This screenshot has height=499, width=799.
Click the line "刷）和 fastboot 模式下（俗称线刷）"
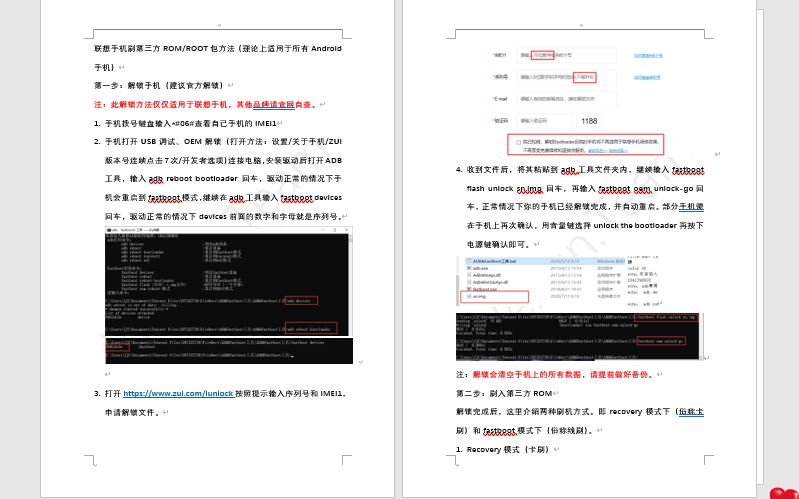pyautogui.click(x=525, y=431)
